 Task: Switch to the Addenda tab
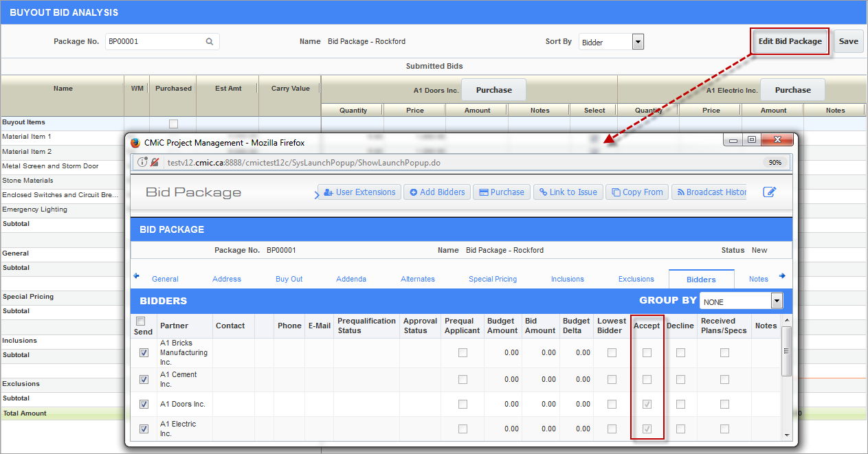click(x=350, y=279)
